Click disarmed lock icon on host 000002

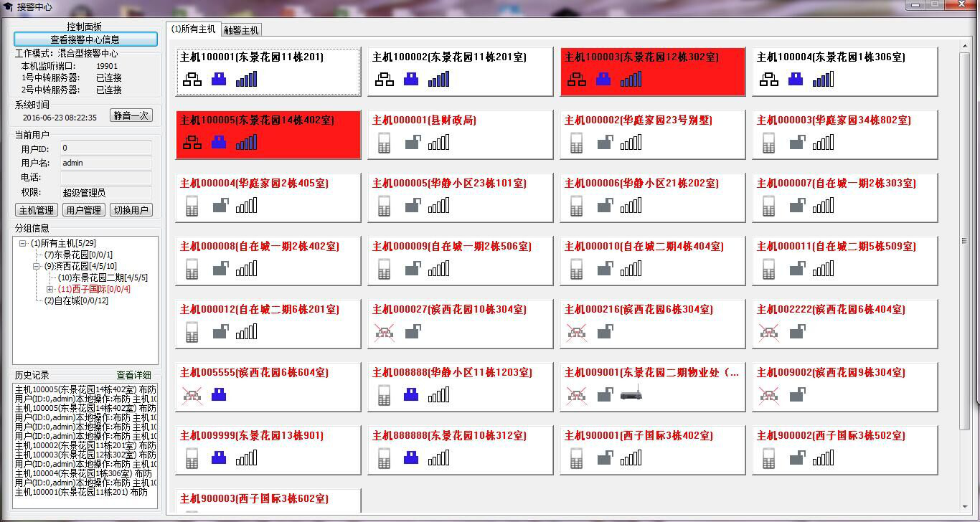(x=605, y=143)
